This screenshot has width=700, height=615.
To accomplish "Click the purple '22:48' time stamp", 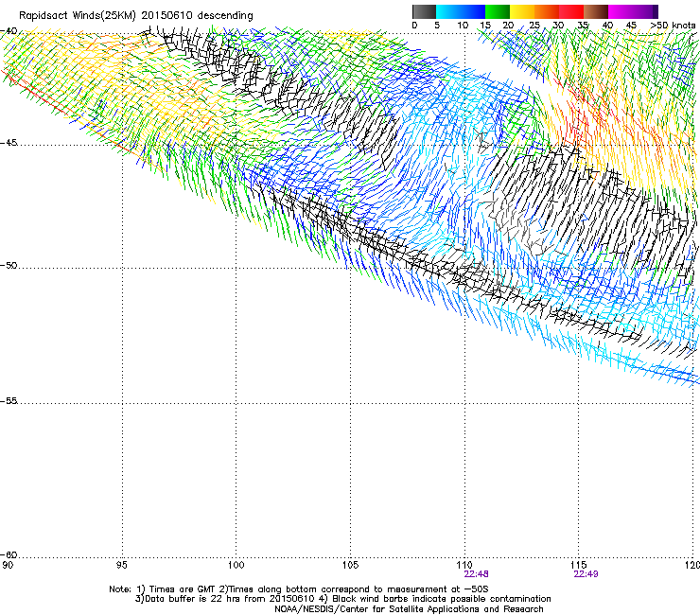I will [x=476, y=574].
